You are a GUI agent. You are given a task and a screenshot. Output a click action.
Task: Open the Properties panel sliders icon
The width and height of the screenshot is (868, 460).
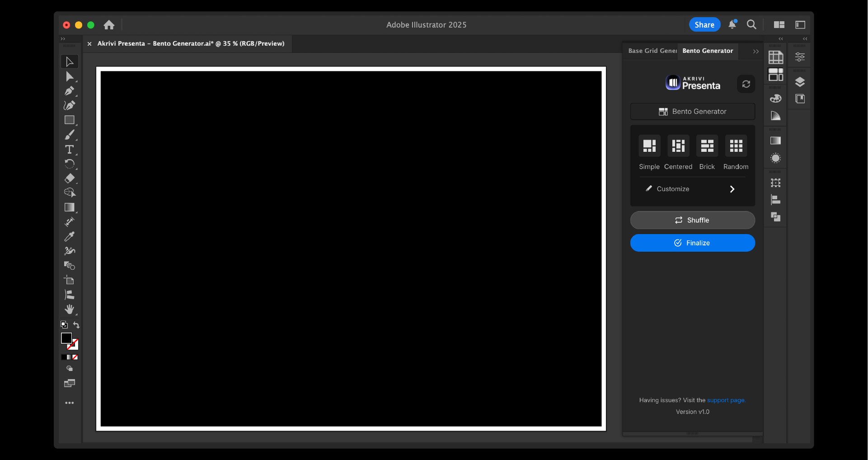tap(800, 57)
